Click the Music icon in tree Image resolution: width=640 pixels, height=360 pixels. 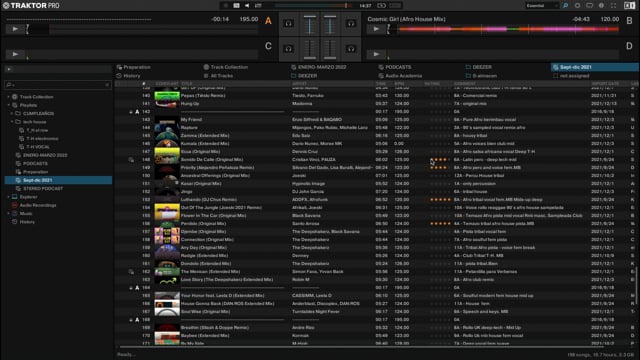pos(15,213)
